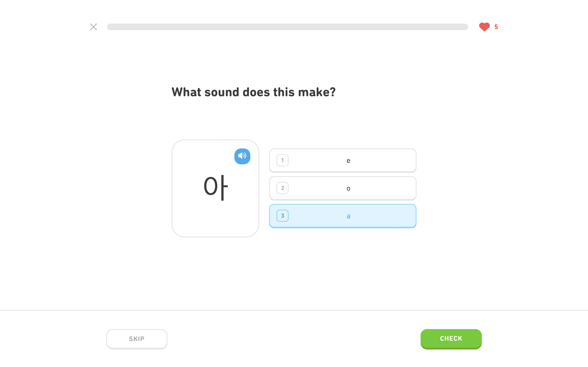
Task: Click the 아 glyph inside the card
Action: (x=216, y=187)
